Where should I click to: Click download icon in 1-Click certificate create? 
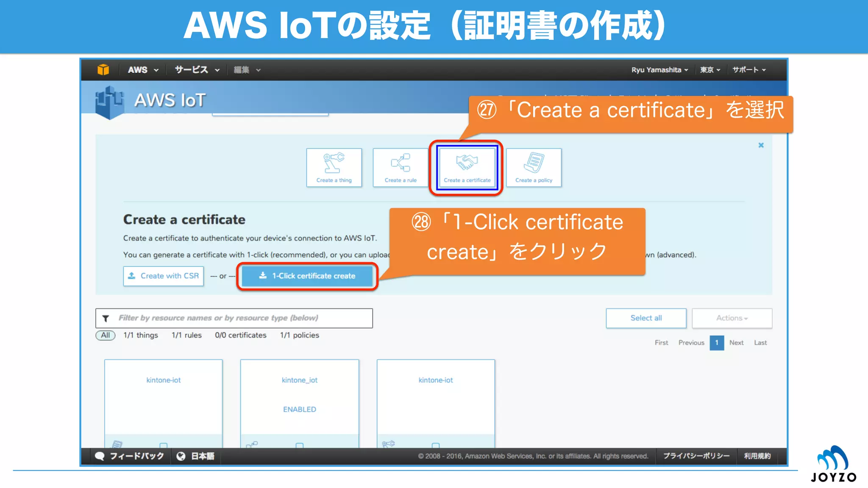click(263, 275)
